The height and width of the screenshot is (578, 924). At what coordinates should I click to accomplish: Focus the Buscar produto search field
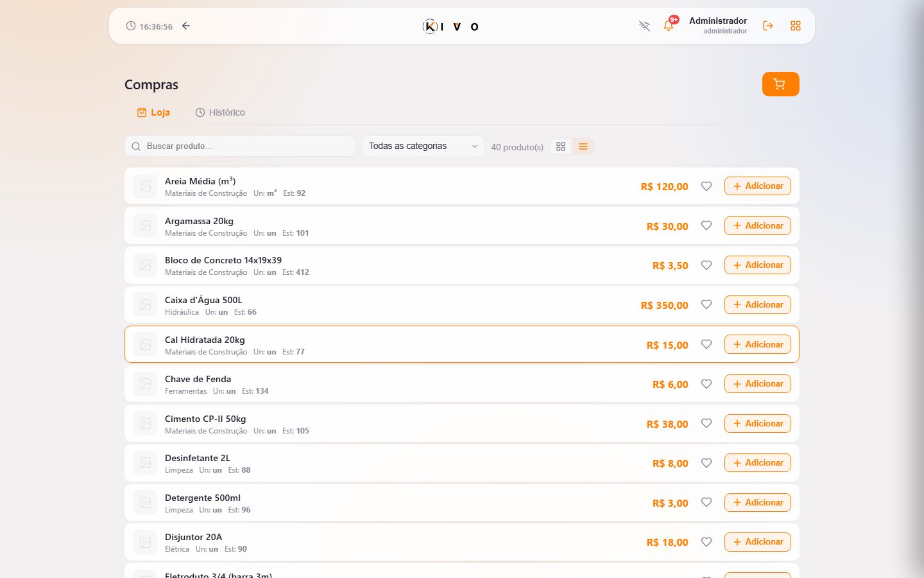[240, 146]
